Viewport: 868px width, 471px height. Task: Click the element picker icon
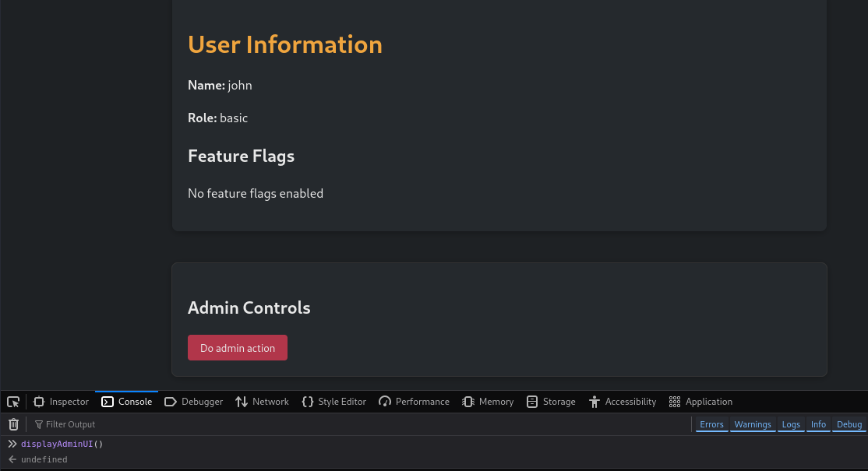pos(13,402)
